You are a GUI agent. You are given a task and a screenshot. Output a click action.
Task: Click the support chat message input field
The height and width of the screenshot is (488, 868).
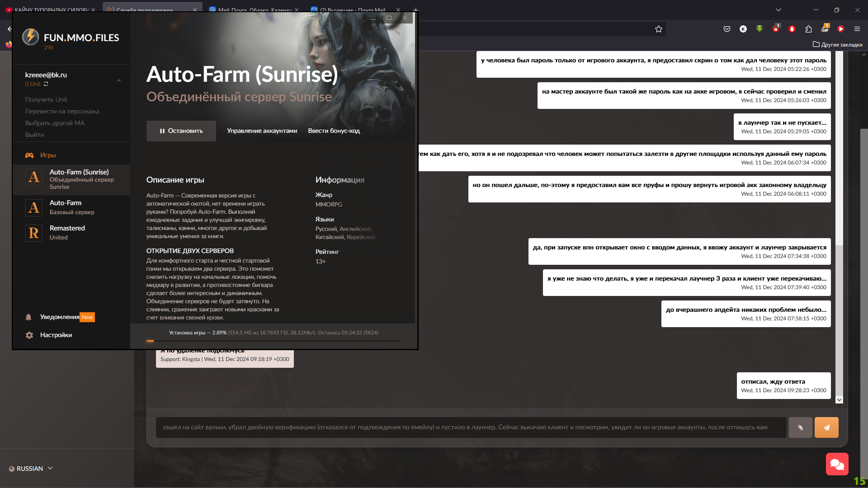[x=470, y=427]
